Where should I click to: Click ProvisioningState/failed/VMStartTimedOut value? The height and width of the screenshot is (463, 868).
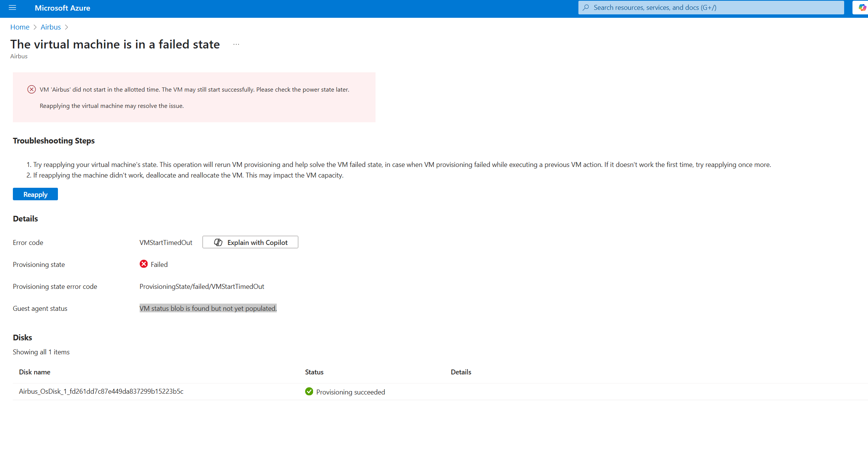(202, 286)
